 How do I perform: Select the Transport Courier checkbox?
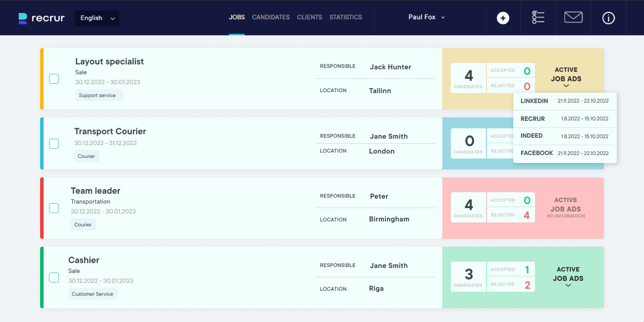pos(54,144)
